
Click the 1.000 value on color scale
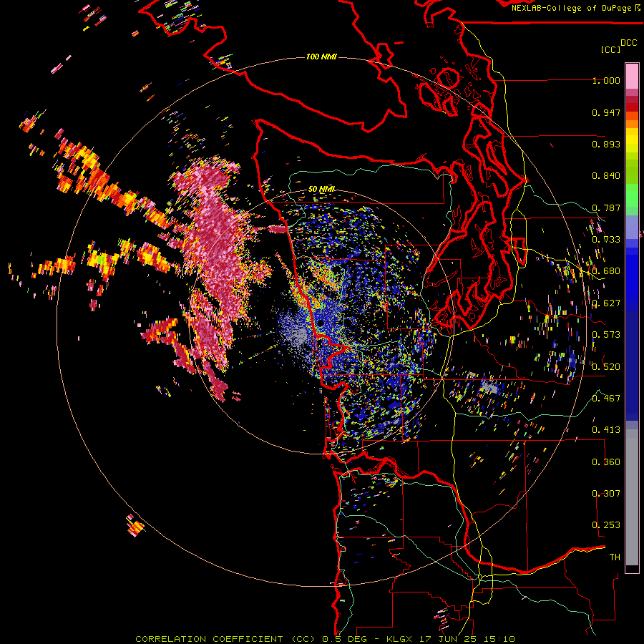point(606,80)
